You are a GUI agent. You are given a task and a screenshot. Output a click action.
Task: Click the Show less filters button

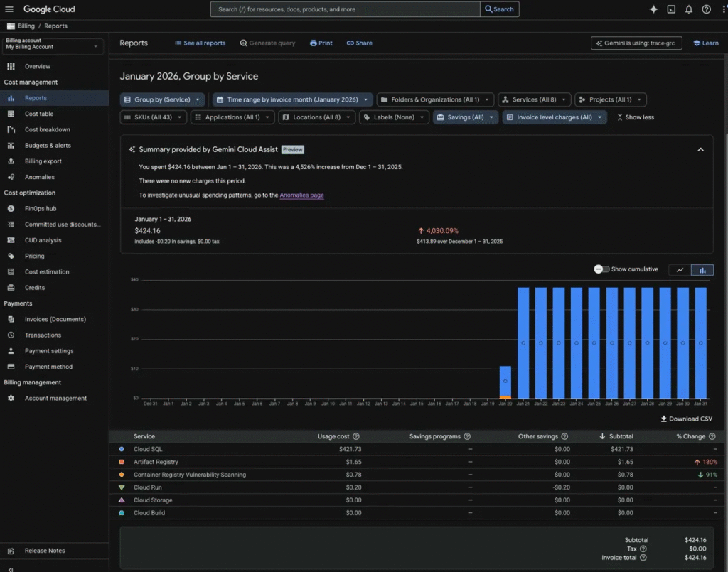pyautogui.click(x=635, y=117)
